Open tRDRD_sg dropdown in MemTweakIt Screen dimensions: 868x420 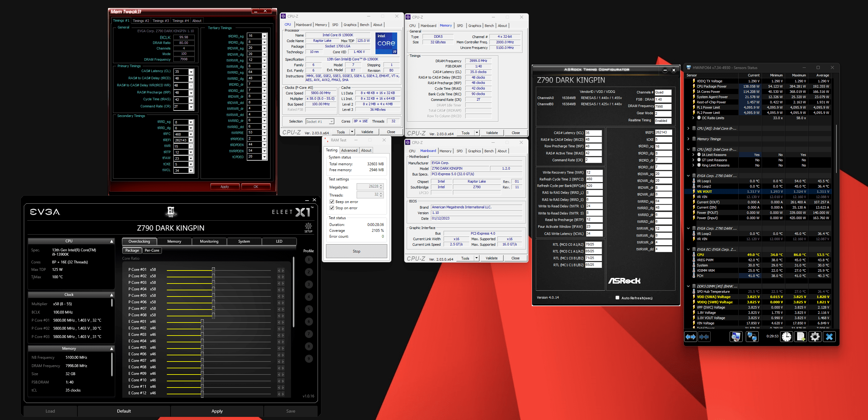(264, 36)
